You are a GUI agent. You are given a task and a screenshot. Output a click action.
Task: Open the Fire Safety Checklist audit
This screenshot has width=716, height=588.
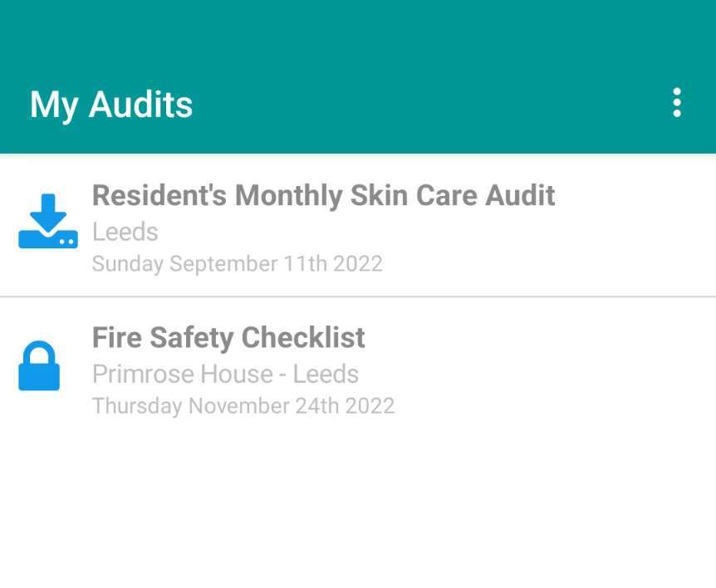[x=228, y=337]
